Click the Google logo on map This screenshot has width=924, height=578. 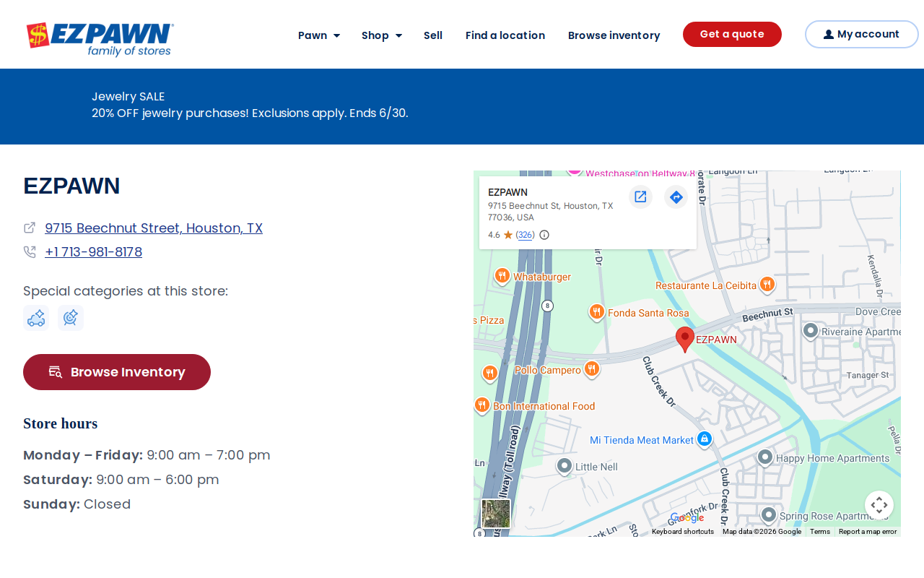coord(687,517)
